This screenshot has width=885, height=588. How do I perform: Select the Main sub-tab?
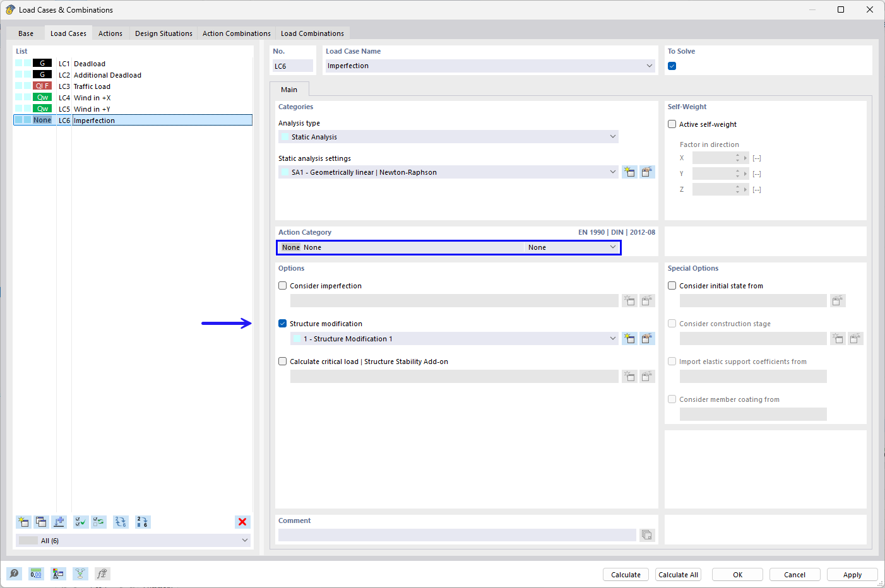[289, 90]
